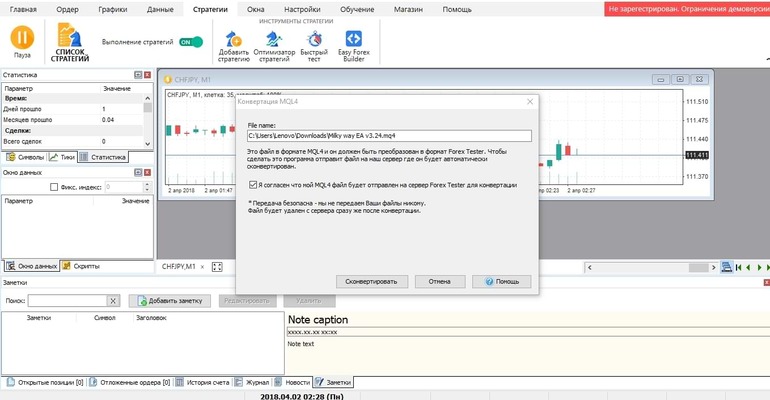
Task: Select the CHFJPY,M1 chart tab
Action: 179,267
